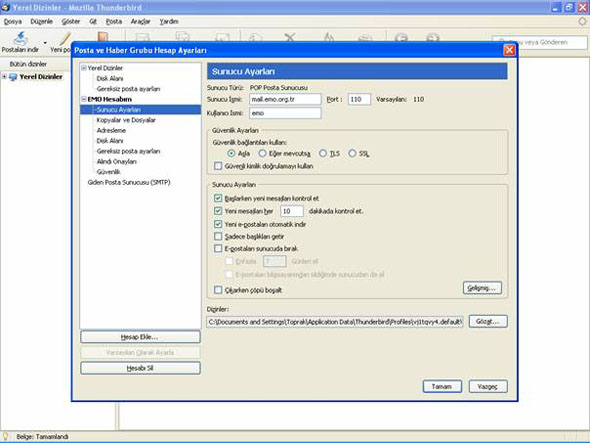Select Gereksiz posta ayarları under Yerel Dizinler
Image resolution: width=590 pixels, height=443 pixels.
click(x=128, y=89)
